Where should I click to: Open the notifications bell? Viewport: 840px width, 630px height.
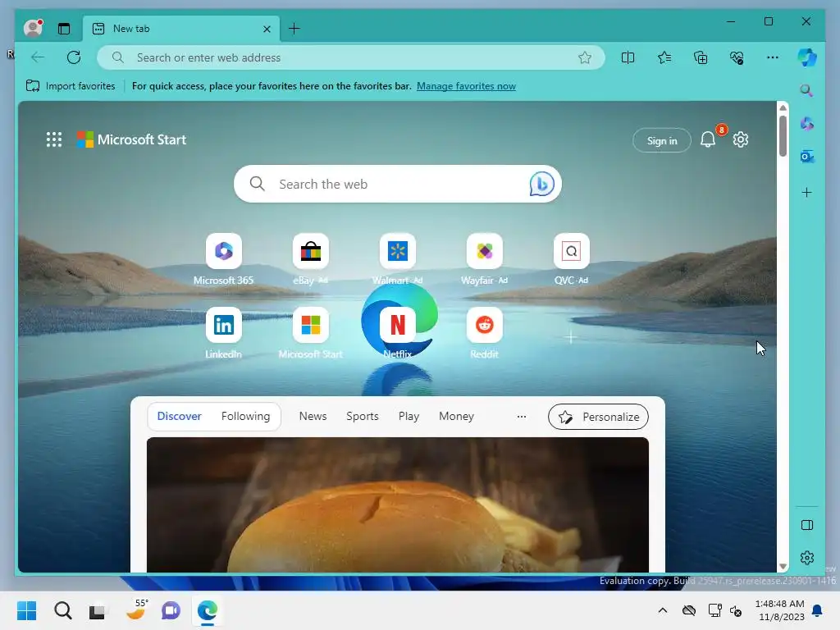[x=708, y=139]
